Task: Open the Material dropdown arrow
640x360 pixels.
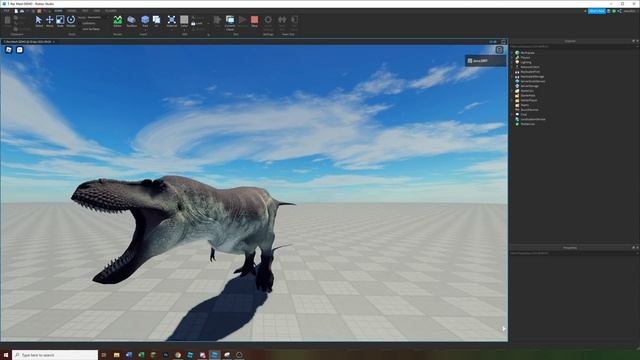Action: point(171,29)
